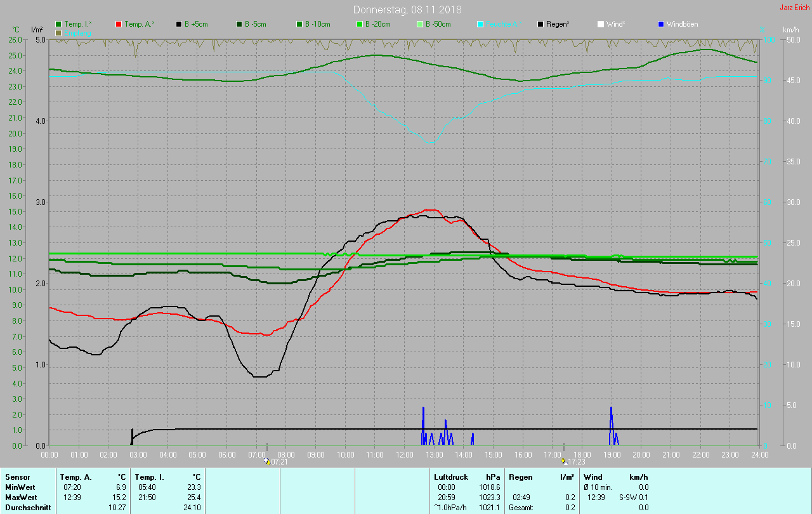
Task: Select the "B +5cm" legend label
Action: pyautogui.click(x=197, y=24)
